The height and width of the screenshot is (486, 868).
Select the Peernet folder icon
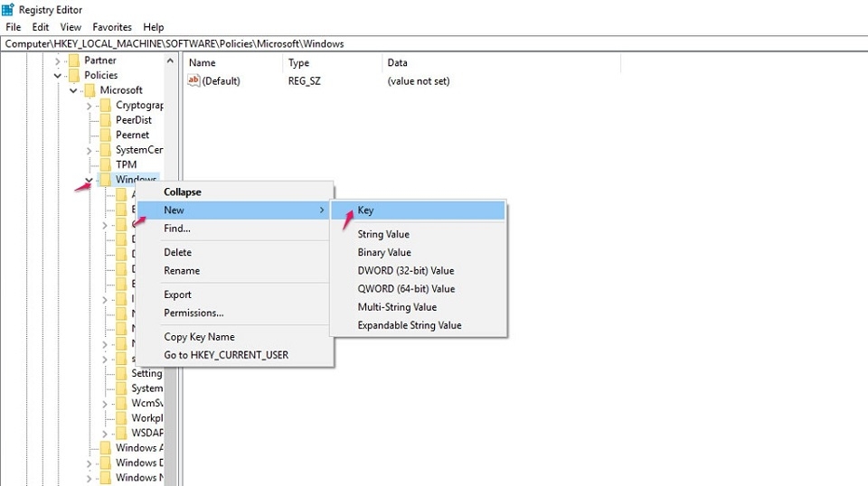click(105, 135)
